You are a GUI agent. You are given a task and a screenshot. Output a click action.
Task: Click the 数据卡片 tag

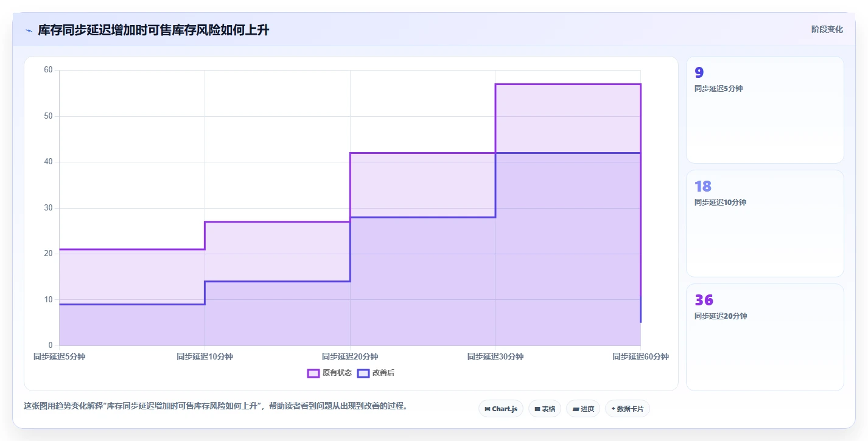point(627,409)
